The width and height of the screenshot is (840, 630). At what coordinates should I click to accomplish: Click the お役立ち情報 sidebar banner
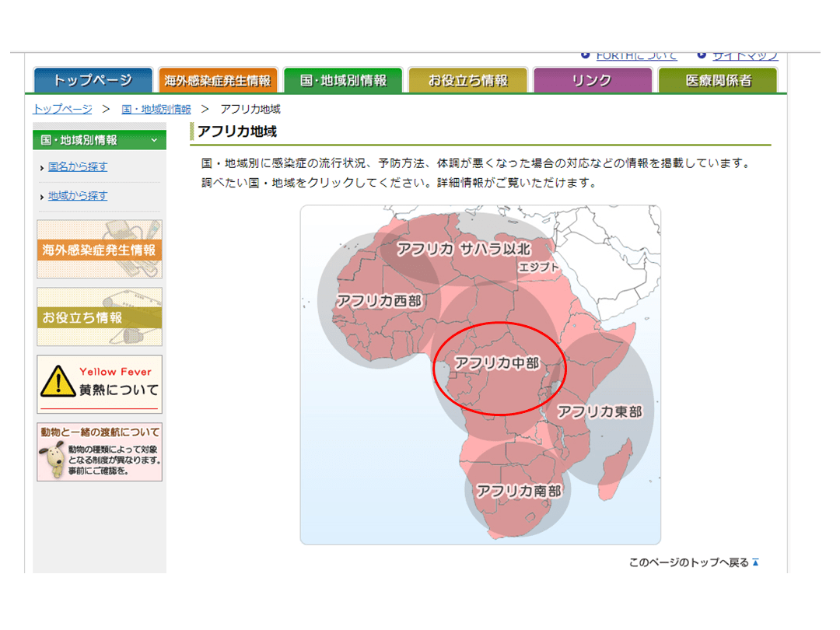(x=100, y=317)
